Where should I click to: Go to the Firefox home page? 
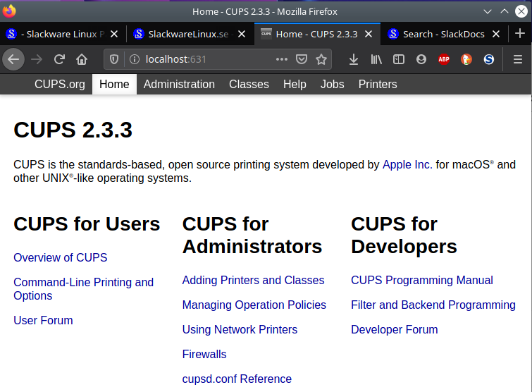82,59
